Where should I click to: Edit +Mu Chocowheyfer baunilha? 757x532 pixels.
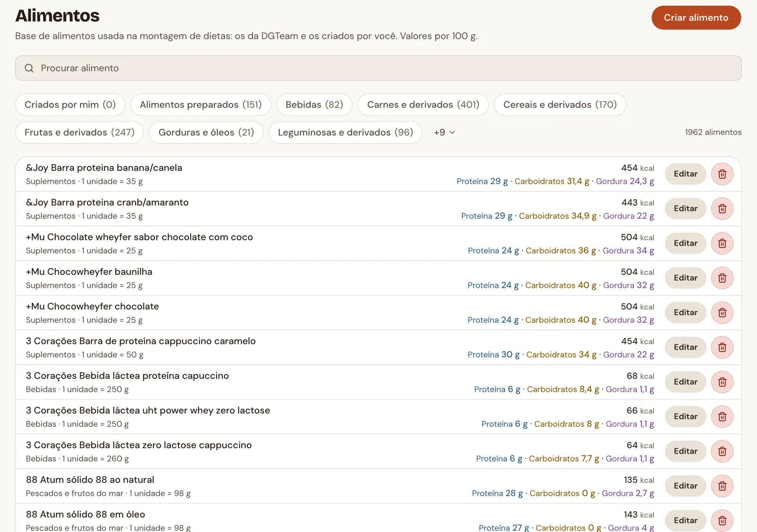click(686, 278)
